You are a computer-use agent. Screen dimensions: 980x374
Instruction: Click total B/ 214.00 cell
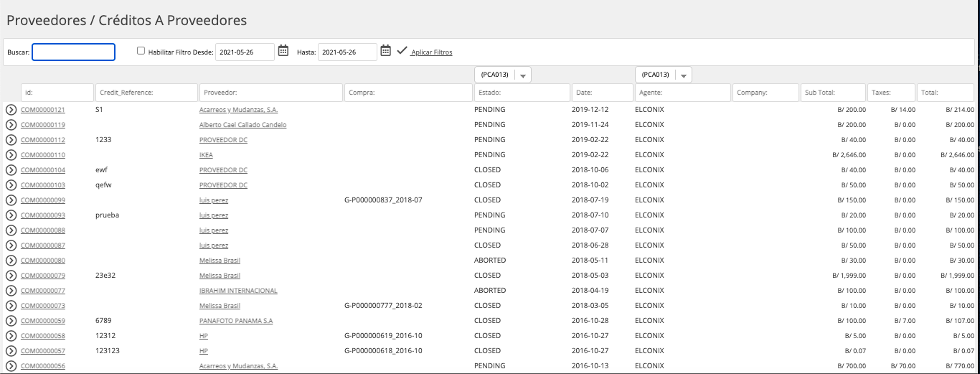(x=959, y=110)
